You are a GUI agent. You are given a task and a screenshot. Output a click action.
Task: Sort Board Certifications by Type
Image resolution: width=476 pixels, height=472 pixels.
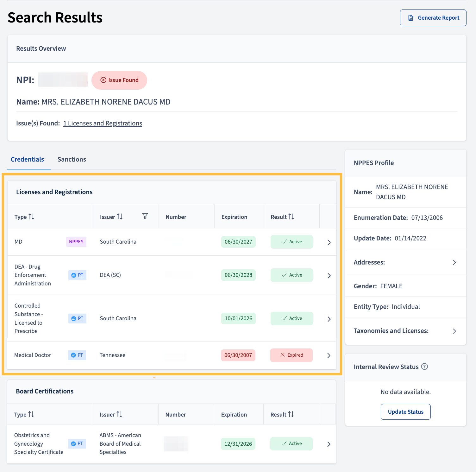[31, 414]
